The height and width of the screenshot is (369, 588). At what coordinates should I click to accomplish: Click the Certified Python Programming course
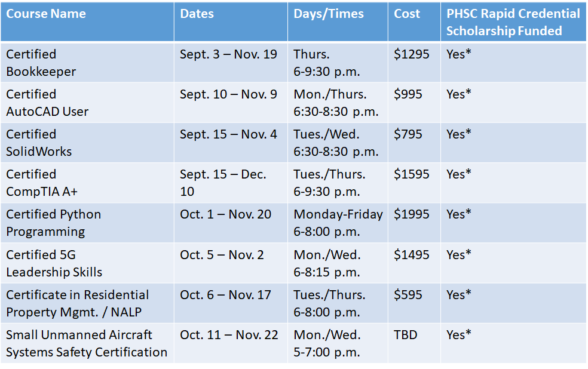(x=53, y=223)
